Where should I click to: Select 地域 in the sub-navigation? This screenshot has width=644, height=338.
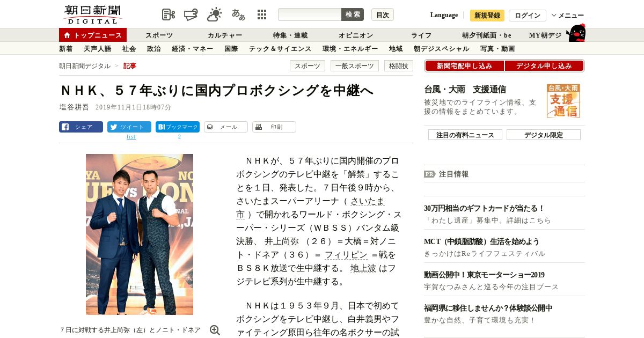pyautogui.click(x=396, y=49)
